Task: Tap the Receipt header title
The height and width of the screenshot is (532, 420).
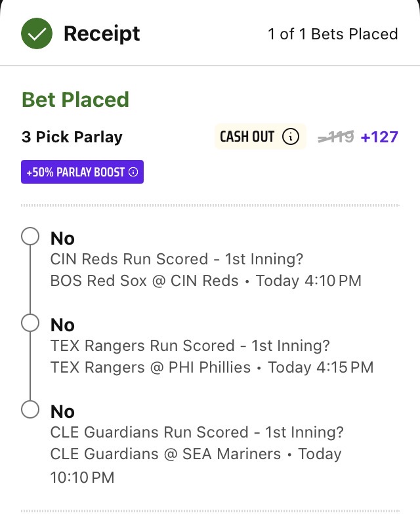Action: click(x=102, y=33)
